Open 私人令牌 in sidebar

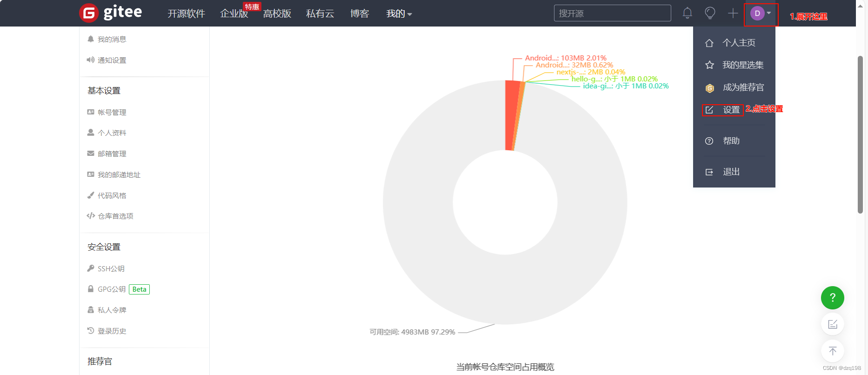tap(112, 310)
